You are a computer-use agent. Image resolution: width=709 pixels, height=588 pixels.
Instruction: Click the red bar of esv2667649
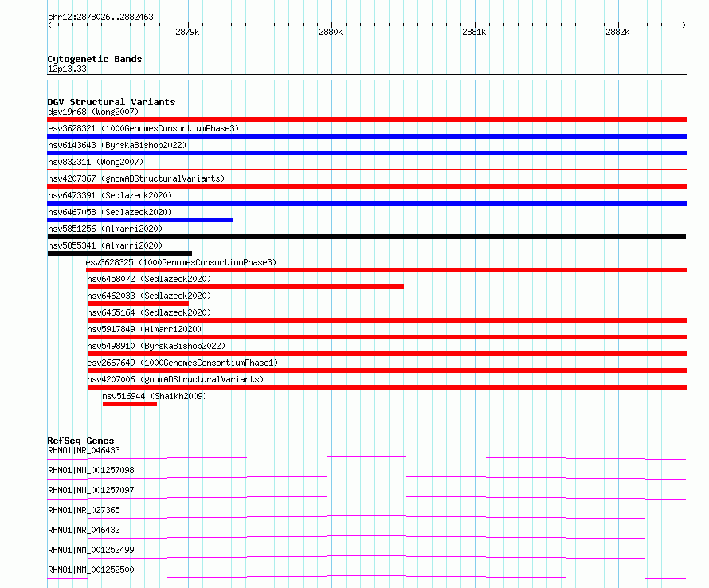386,370
